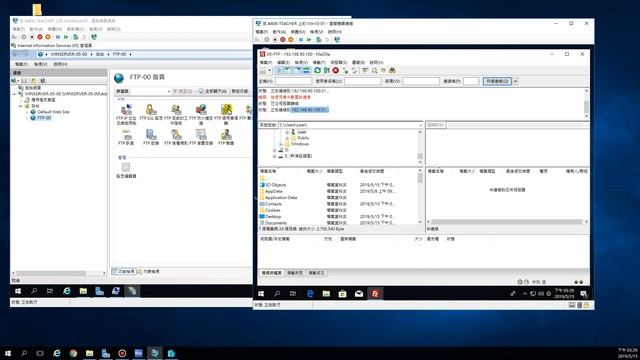The height and width of the screenshot is (360, 640).
Task: Expand Windows folder in local tree
Action: (x=281, y=144)
